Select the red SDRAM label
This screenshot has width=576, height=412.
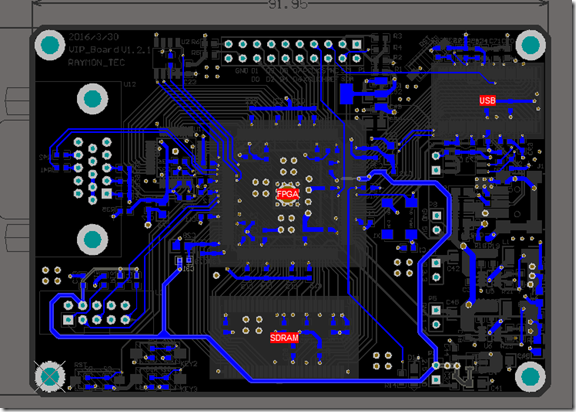pos(284,337)
